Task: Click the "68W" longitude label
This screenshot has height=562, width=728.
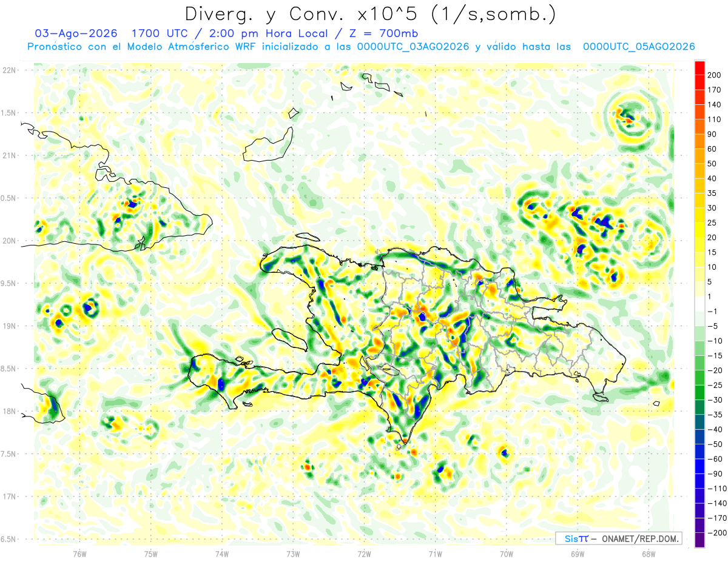Action: pos(648,554)
